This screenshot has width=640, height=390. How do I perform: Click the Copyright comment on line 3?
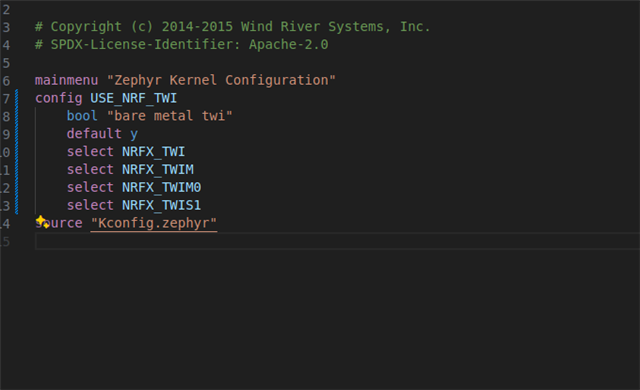232,27
